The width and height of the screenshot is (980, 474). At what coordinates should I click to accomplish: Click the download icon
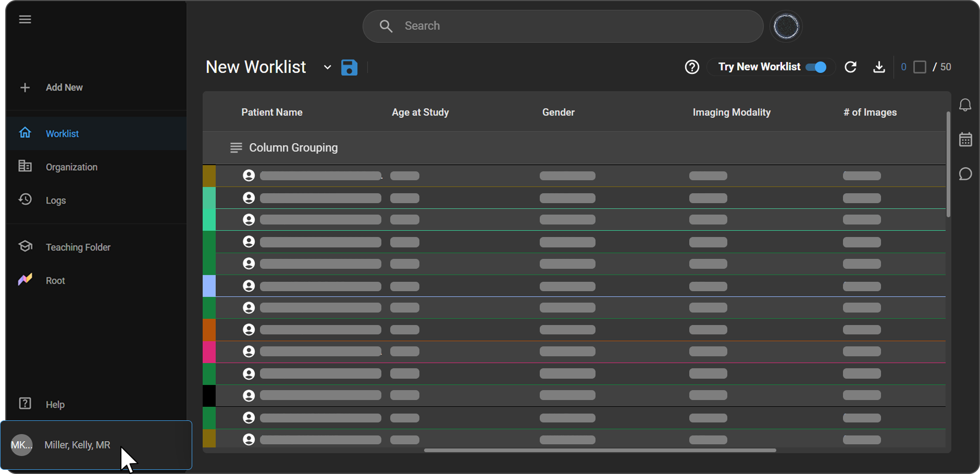(879, 67)
